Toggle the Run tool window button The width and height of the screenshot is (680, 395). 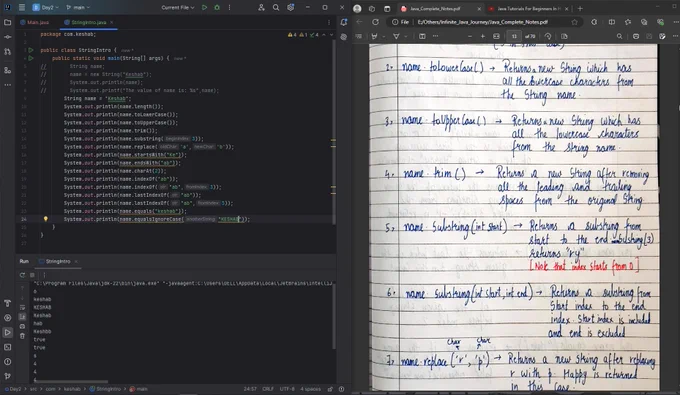click(7, 333)
